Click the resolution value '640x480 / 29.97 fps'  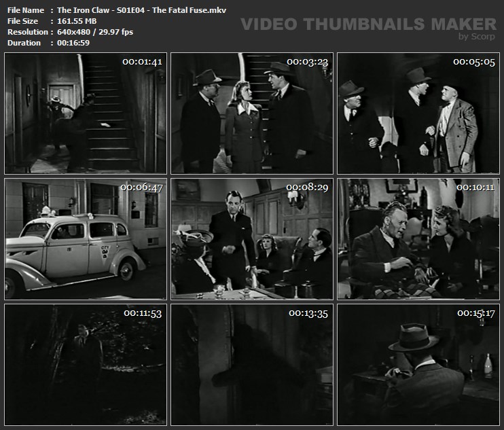[x=95, y=32]
